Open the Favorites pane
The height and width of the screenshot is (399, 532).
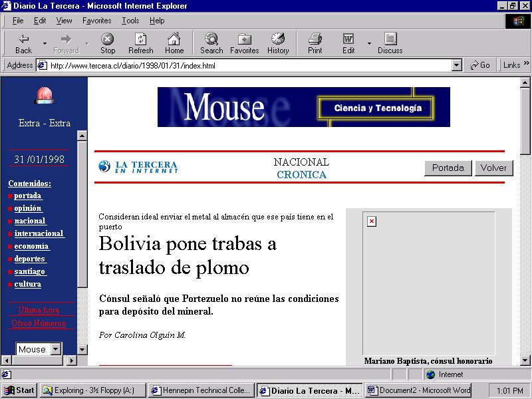[x=244, y=43]
